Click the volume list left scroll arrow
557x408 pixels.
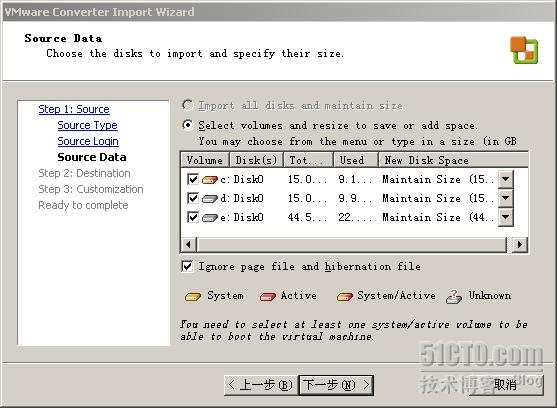pyautogui.click(x=188, y=244)
